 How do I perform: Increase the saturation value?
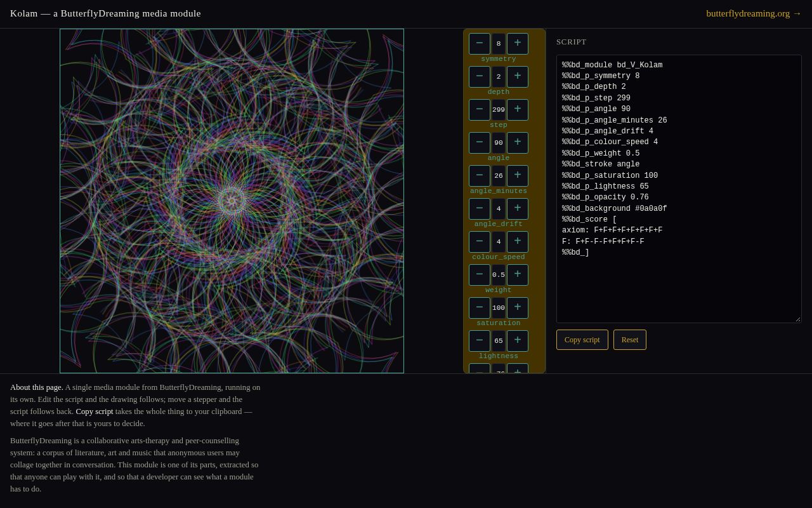pyautogui.click(x=518, y=308)
